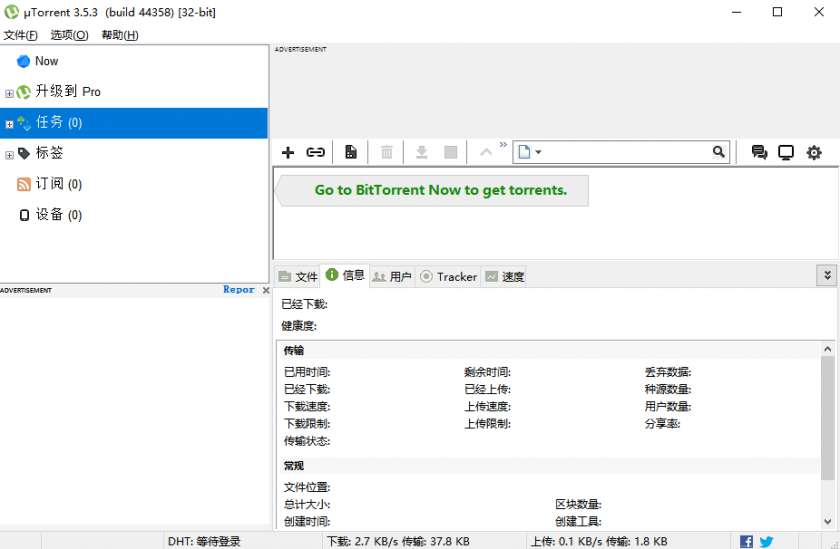
Task: Click the 区块数量: label
Action: tap(578, 504)
